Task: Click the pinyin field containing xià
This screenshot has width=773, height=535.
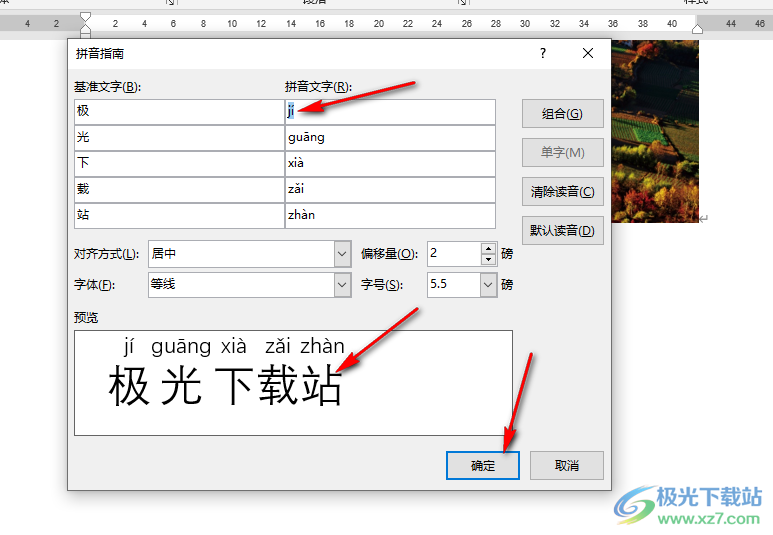Action: pyautogui.click(x=390, y=164)
